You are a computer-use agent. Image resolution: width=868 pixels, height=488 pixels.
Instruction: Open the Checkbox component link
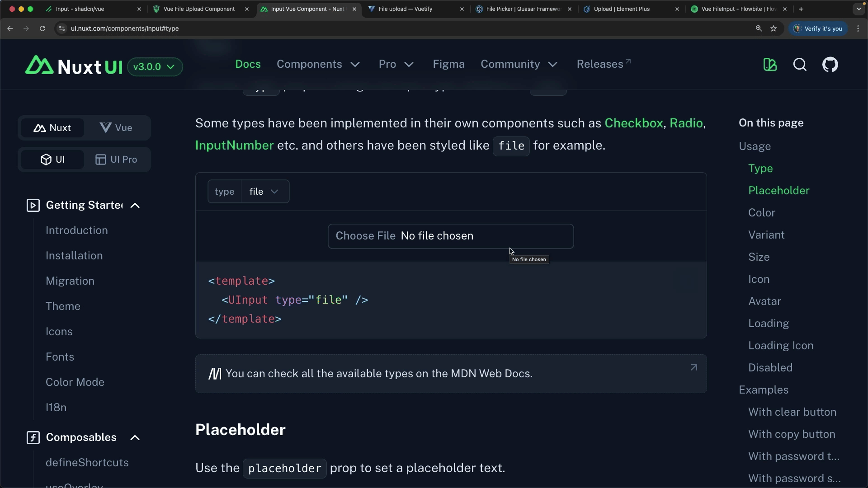tap(633, 123)
